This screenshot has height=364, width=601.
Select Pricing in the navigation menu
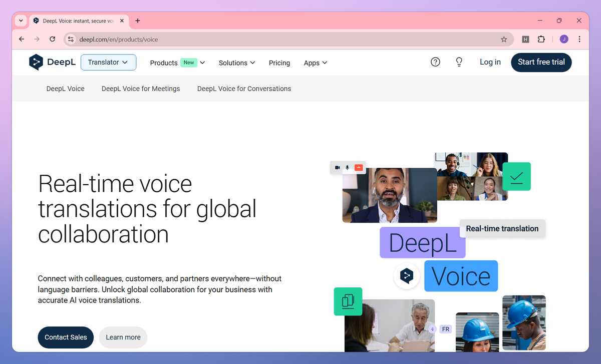(x=279, y=63)
